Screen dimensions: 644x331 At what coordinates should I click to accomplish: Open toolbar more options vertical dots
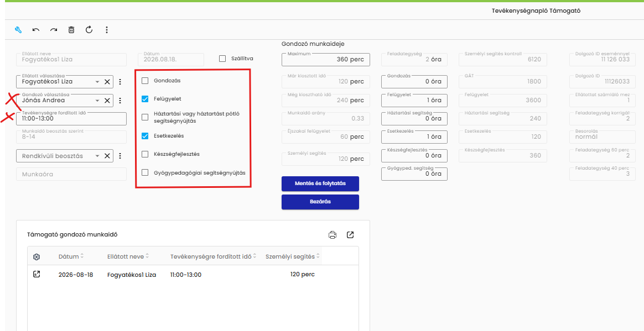point(107,30)
